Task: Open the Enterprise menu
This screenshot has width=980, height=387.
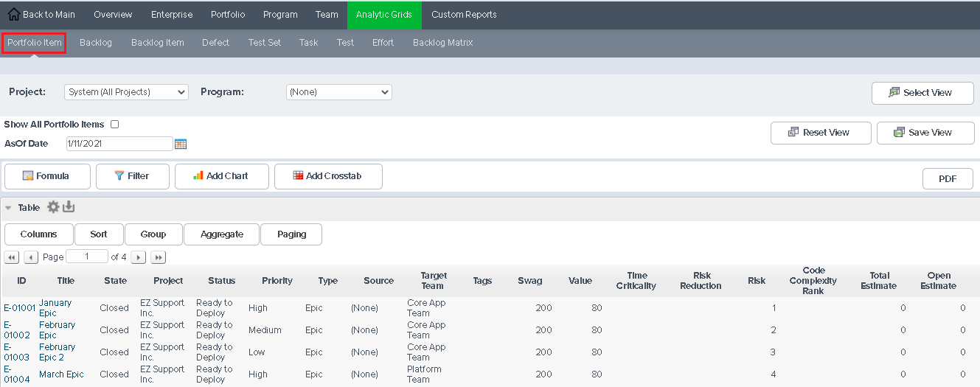Action: pos(172,15)
